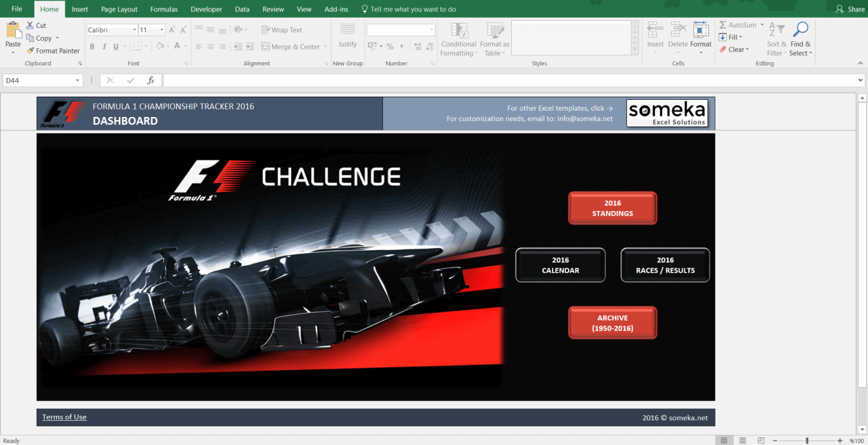Image resolution: width=868 pixels, height=445 pixels.
Task: Click the Paste clipboard icon
Action: coord(13,30)
